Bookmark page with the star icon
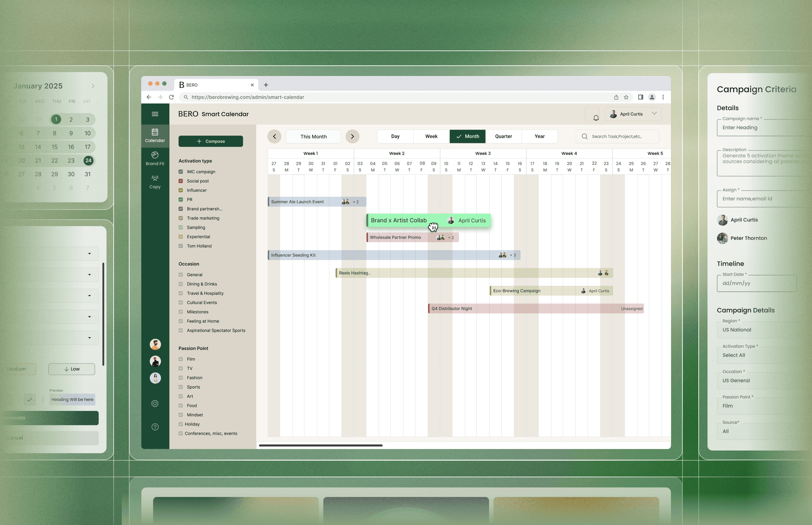 click(626, 97)
